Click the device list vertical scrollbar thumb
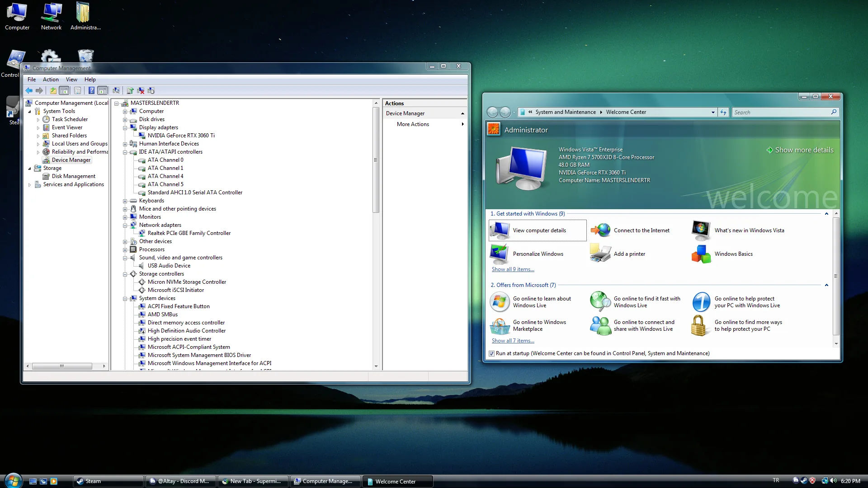Image resolution: width=868 pixels, height=488 pixels. 376,160
